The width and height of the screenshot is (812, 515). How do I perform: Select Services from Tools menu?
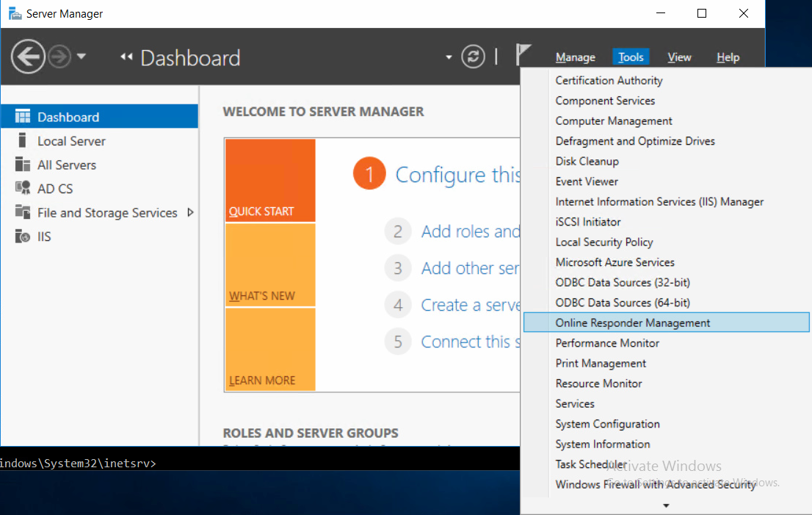[x=575, y=403]
